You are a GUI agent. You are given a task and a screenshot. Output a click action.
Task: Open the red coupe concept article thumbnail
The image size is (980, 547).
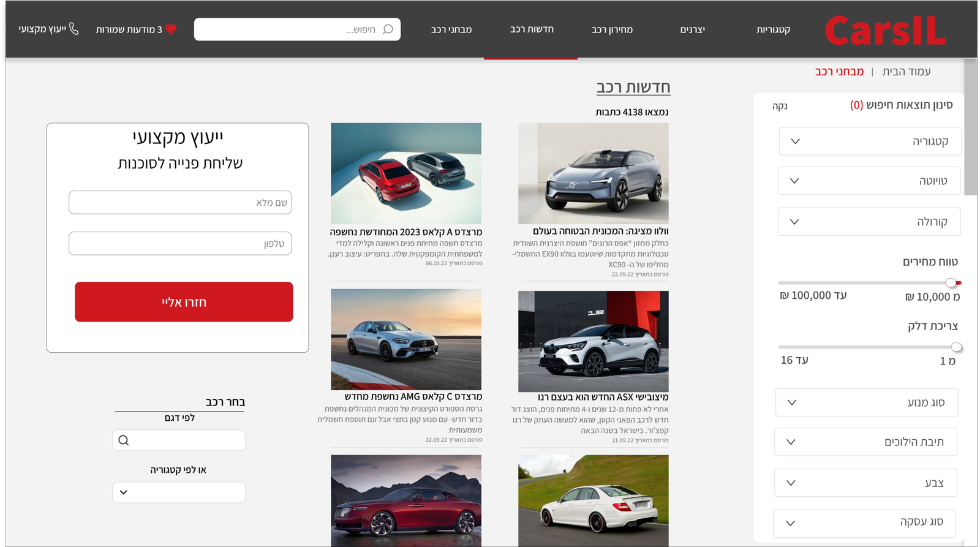coord(406,500)
